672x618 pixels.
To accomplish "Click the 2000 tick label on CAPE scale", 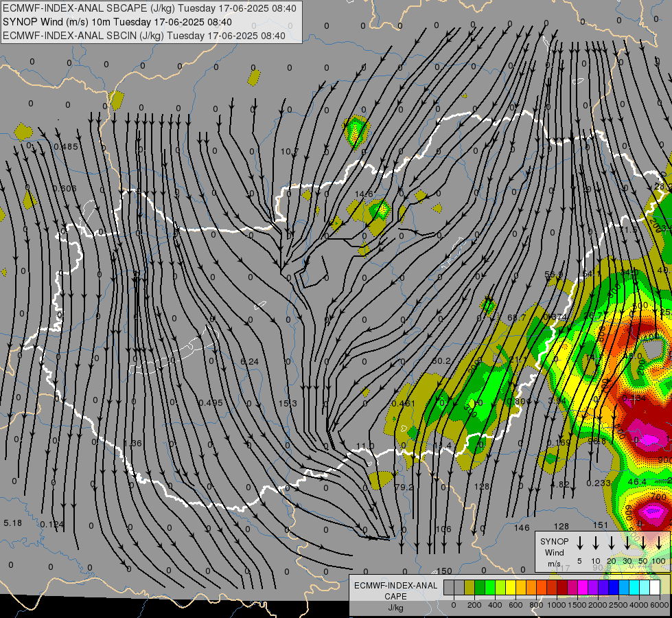I will [x=598, y=605].
